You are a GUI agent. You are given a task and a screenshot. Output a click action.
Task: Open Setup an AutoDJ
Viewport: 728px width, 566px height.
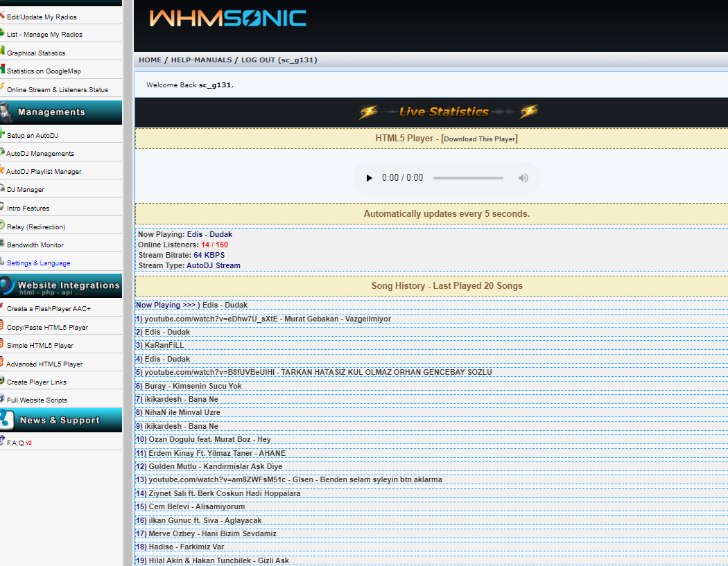coord(32,136)
